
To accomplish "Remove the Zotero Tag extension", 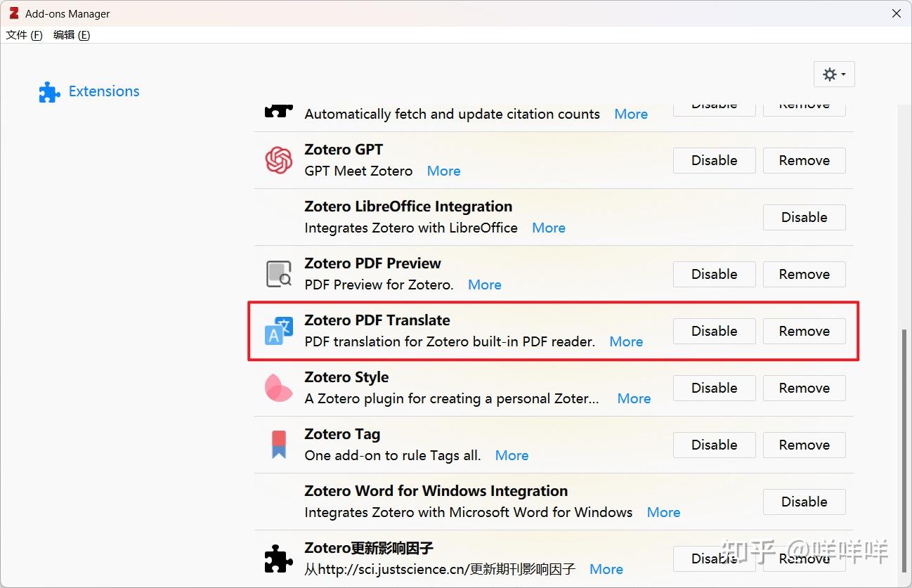I will (x=804, y=445).
